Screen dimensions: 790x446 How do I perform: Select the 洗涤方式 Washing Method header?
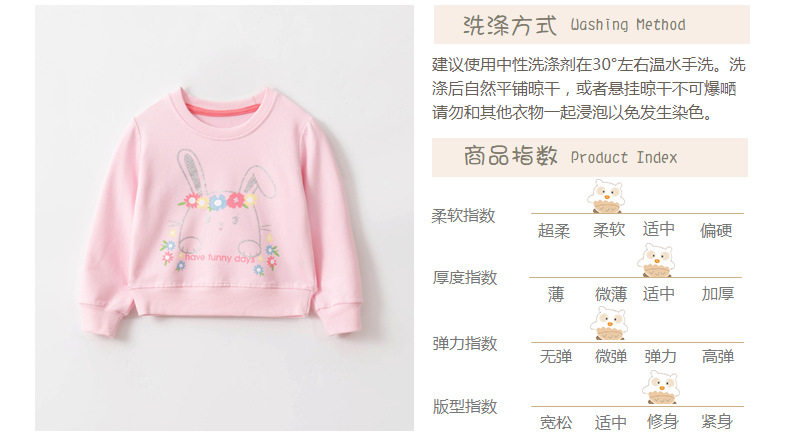click(x=591, y=25)
